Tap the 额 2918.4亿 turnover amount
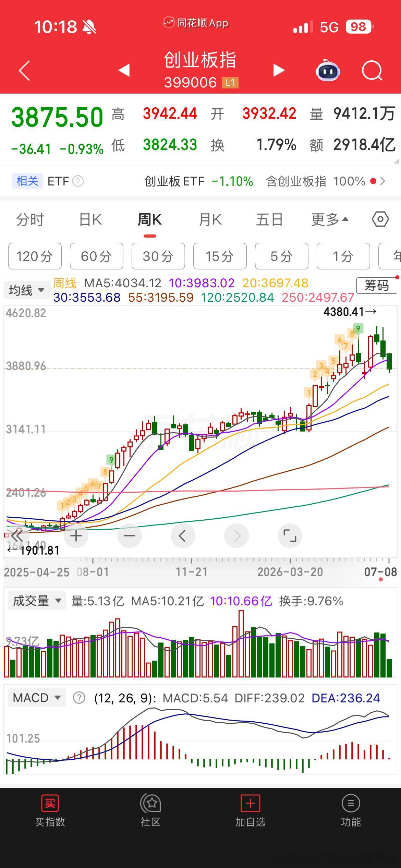 [352, 145]
